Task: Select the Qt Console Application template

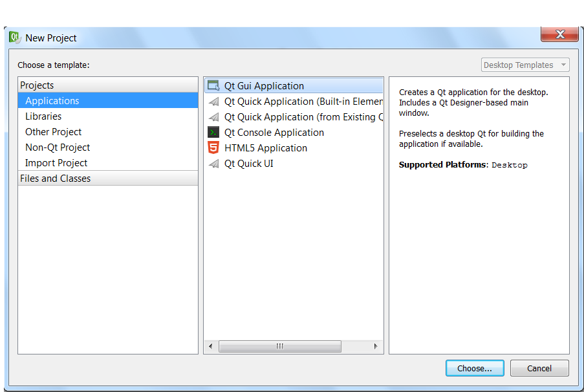Action: 294,132
